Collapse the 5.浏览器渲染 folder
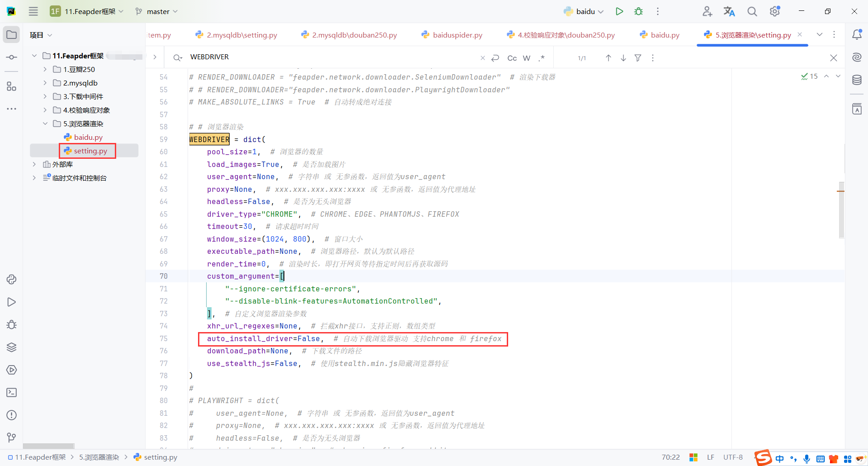The width and height of the screenshot is (868, 466). [x=45, y=123]
